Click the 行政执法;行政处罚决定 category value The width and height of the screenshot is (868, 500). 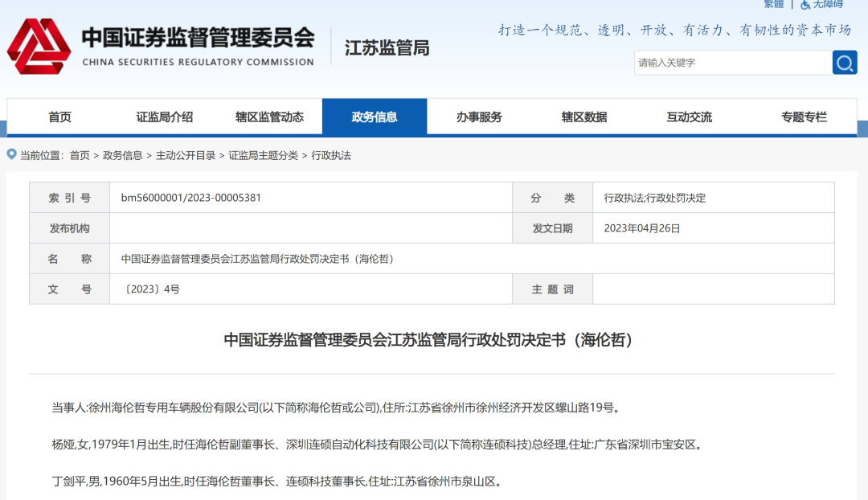[655, 199]
